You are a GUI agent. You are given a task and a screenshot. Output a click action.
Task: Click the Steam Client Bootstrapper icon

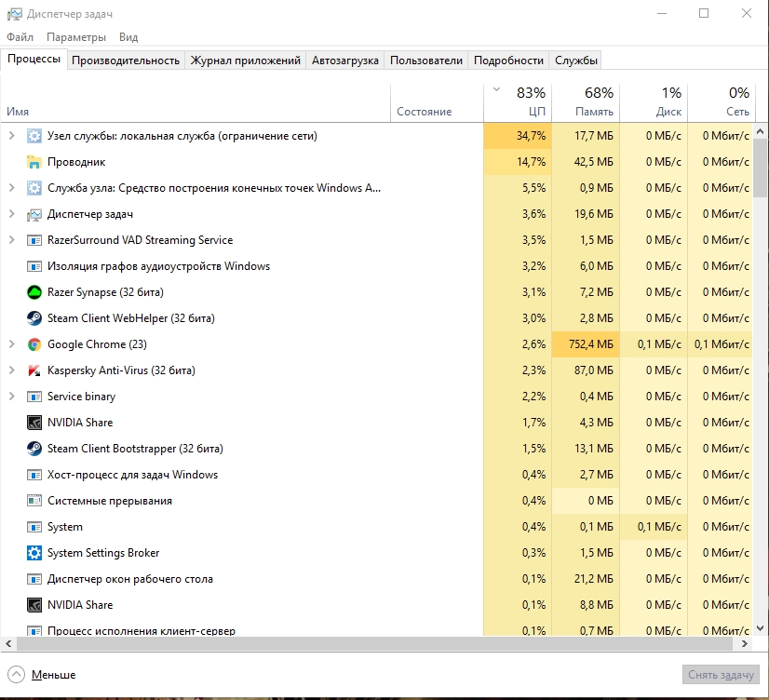[34, 449]
